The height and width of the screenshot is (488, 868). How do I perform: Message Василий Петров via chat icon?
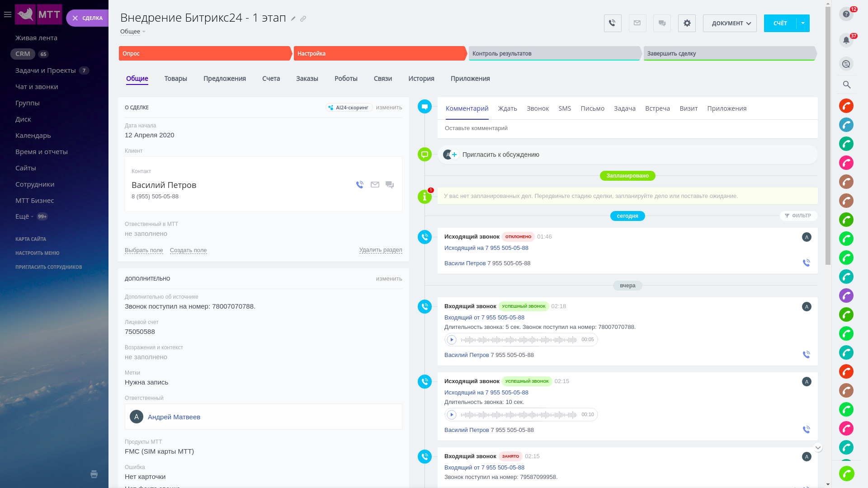click(x=390, y=185)
